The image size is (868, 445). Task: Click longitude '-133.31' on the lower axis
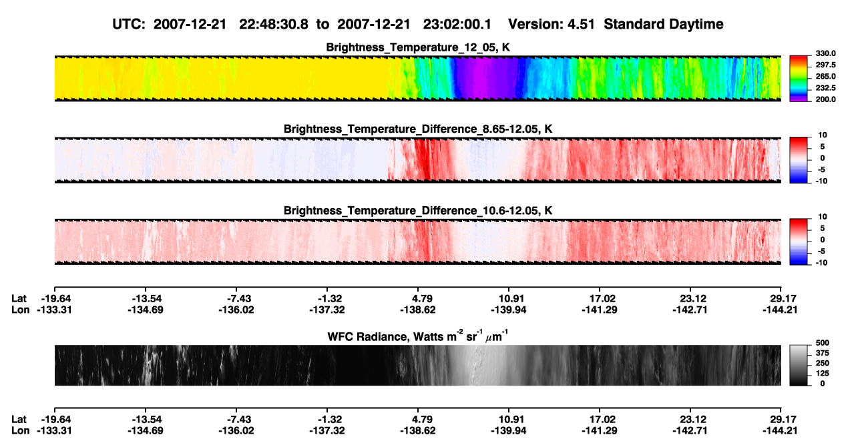[54, 430]
